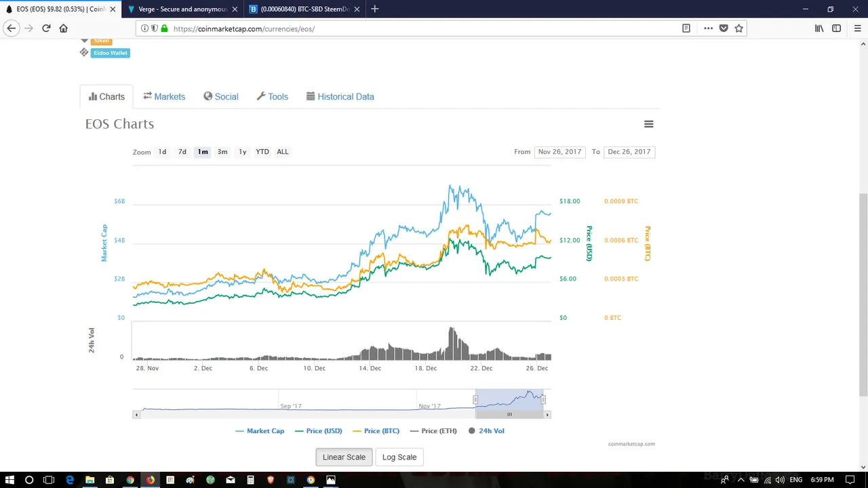Go to the browser home page
Image resolution: width=868 pixels, height=488 pixels.
point(64,28)
